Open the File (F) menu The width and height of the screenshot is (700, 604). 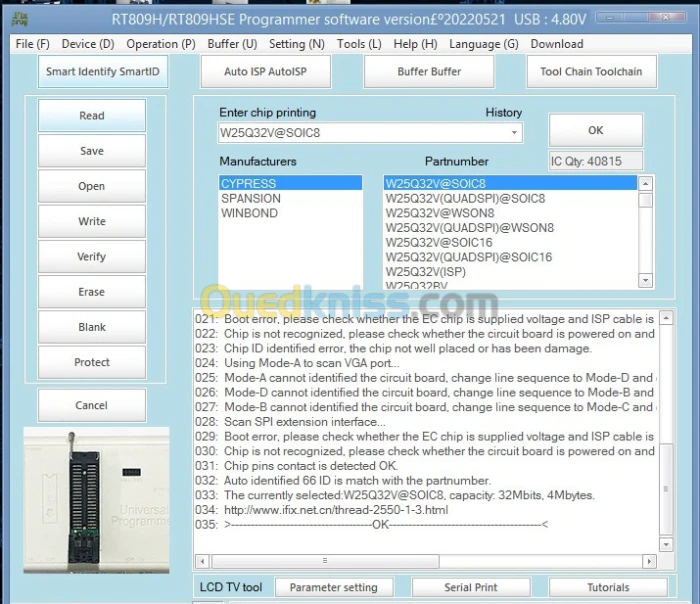32,44
